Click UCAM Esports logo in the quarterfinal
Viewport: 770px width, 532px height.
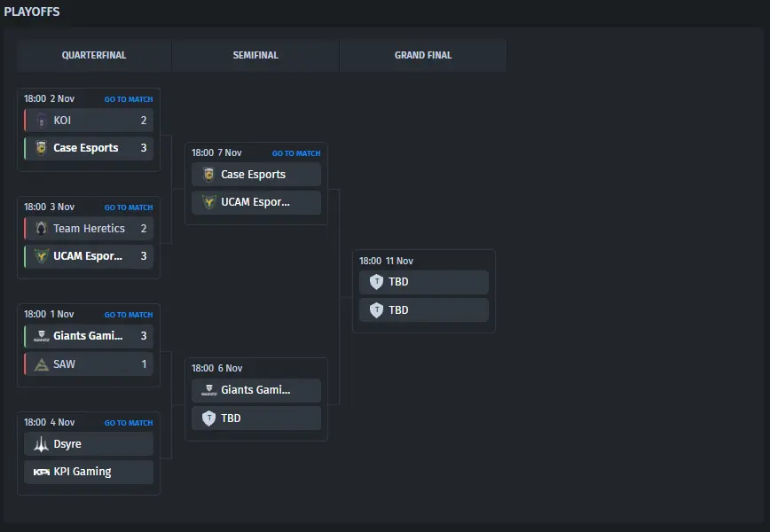pyautogui.click(x=42, y=255)
